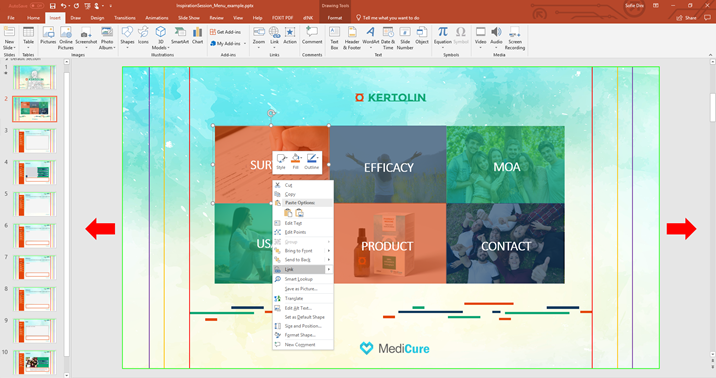716x378 pixels.
Task: Toggle the AutoSave switch
Action: click(x=37, y=6)
